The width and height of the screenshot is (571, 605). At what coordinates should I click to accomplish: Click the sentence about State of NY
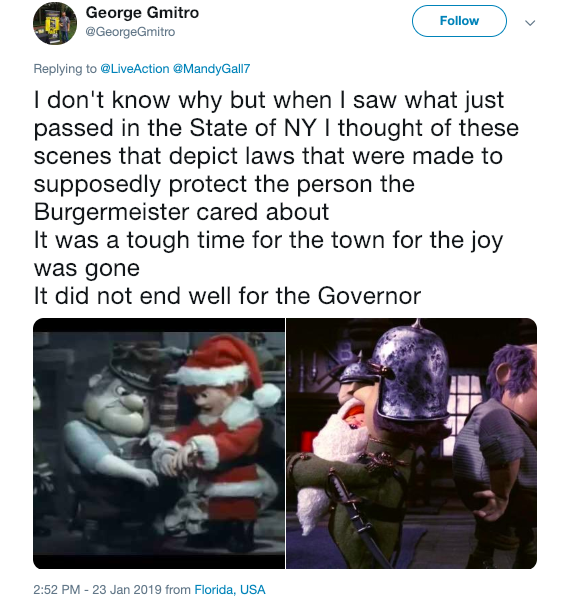point(276,155)
